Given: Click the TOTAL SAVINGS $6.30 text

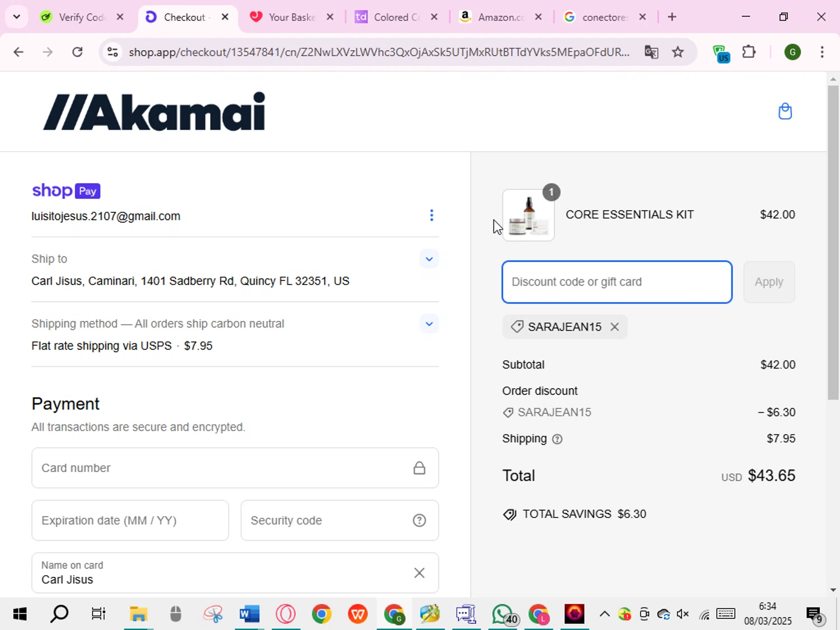Looking at the screenshot, I should pos(584,514).
